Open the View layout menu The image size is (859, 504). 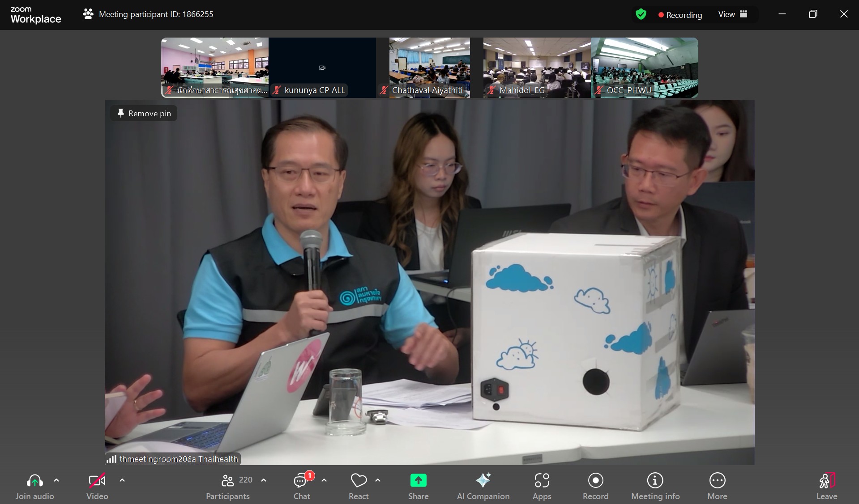click(x=732, y=14)
